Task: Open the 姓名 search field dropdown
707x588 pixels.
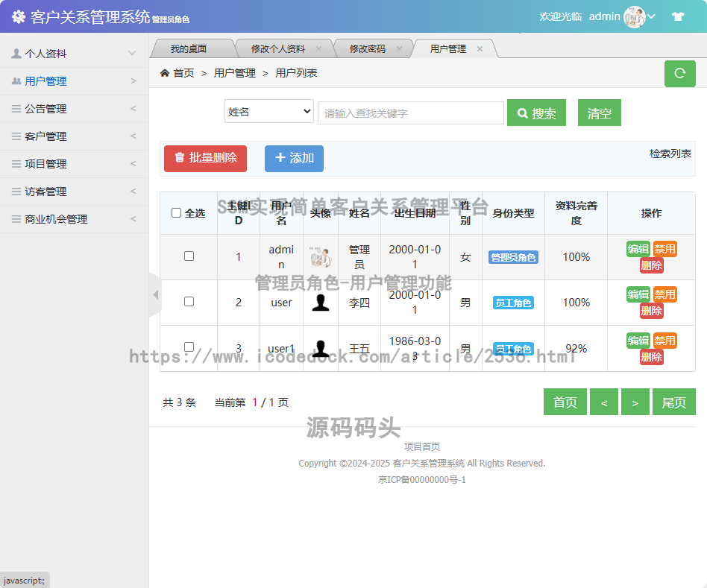Action: (x=269, y=111)
